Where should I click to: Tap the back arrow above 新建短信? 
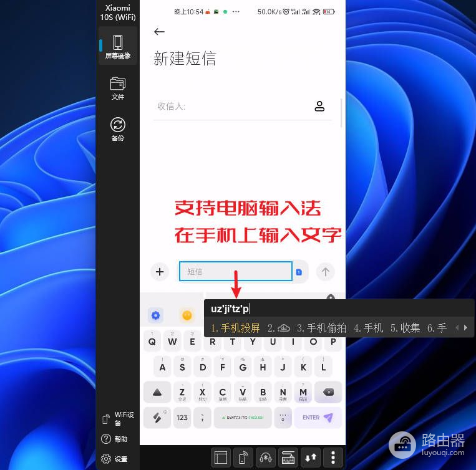[x=159, y=32]
